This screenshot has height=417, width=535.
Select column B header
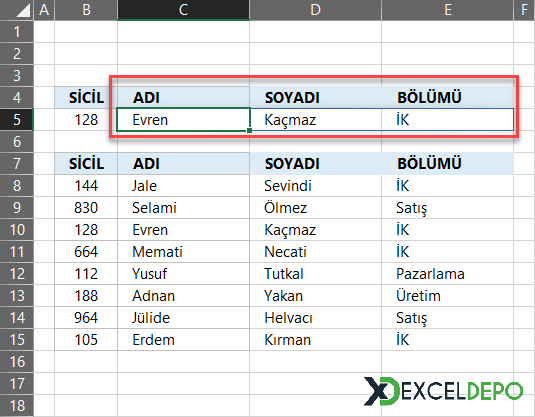click(x=86, y=10)
